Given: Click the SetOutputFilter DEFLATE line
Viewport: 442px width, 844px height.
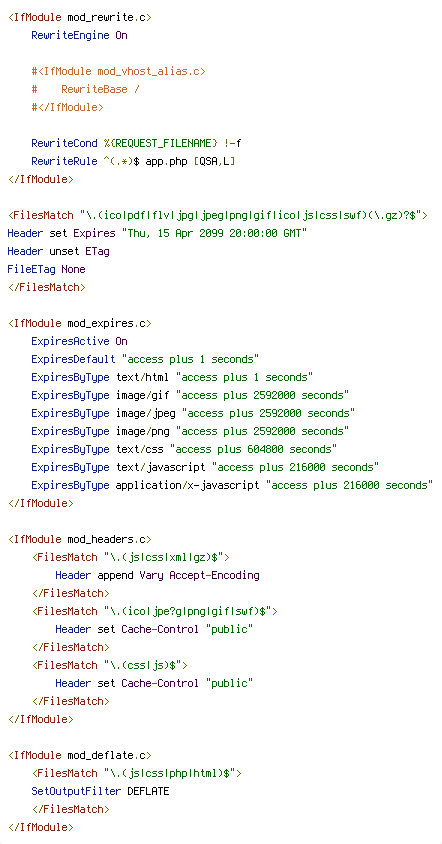Looking at the screenshot, I should [100, 791].
